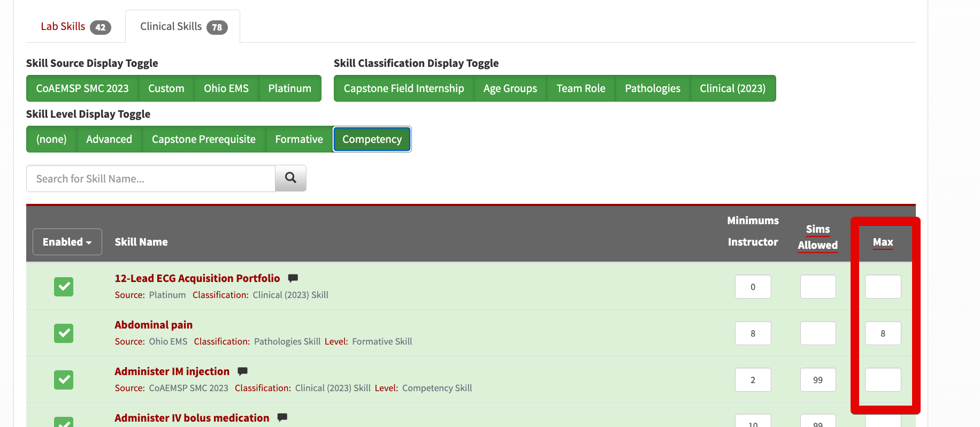Click the search magnifier icon button
This screenshot has width=980, height=427.
point(290,178)
